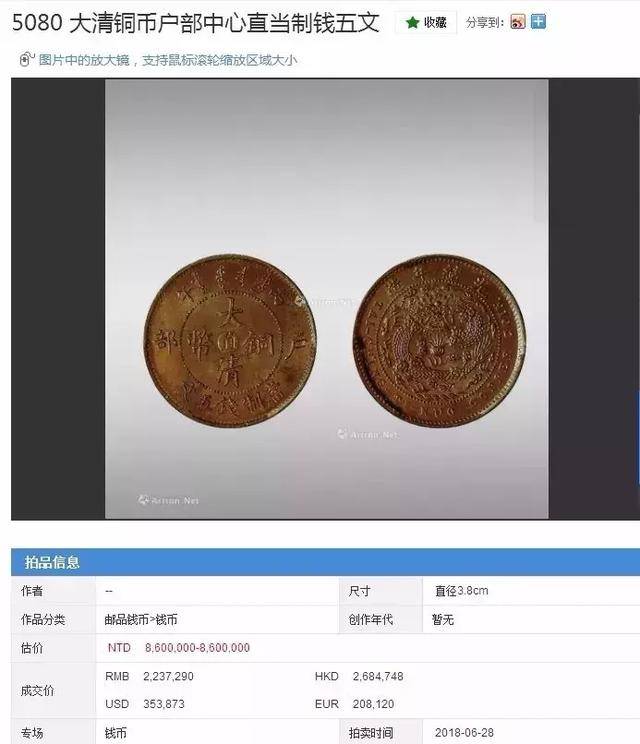Click the NTD estimate value

[178, 648]
